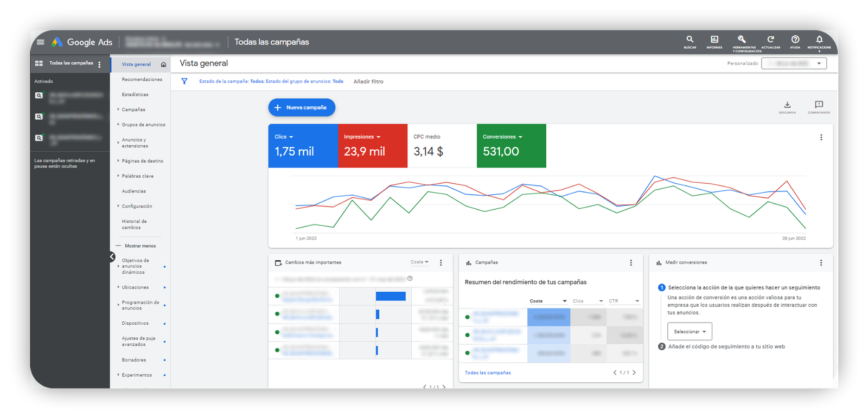Open the Comentarios feedback icon
The width and height of the screenshot is (868, 418).
click(x=819, y=105)
